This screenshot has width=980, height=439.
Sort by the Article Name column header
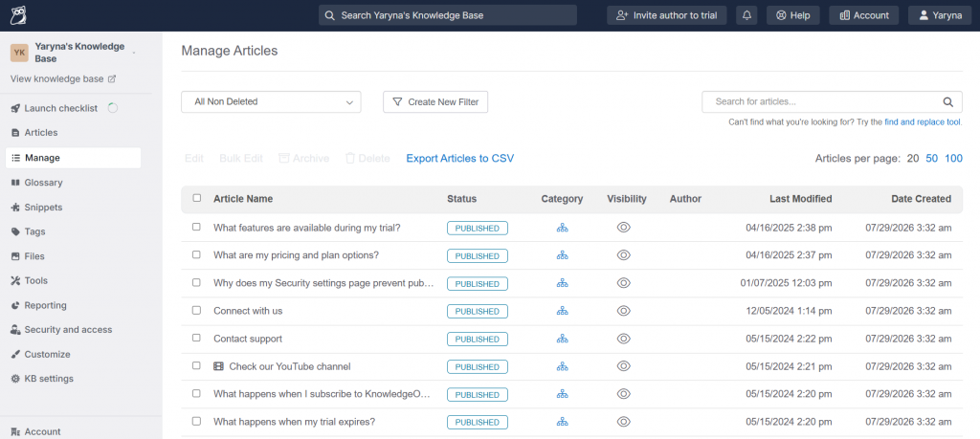[243, 199]
